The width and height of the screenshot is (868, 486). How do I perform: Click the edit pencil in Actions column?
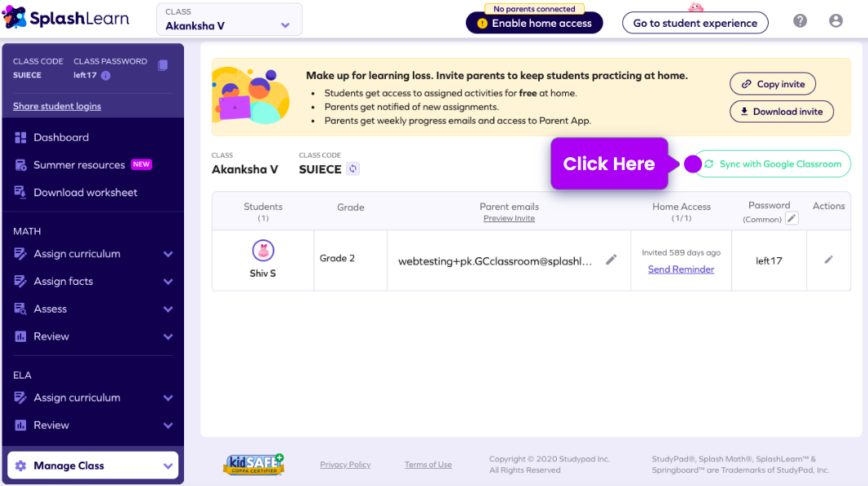pos(828,260)
